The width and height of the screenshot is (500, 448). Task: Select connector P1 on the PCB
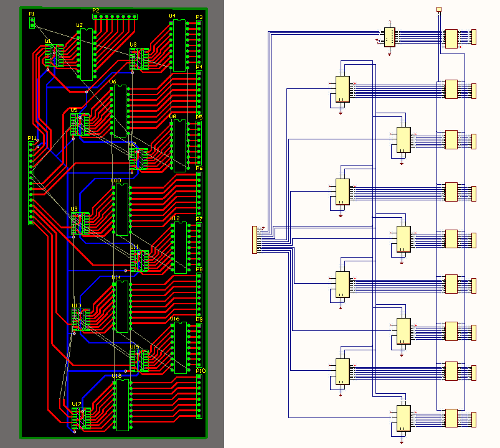pos(32,23)
